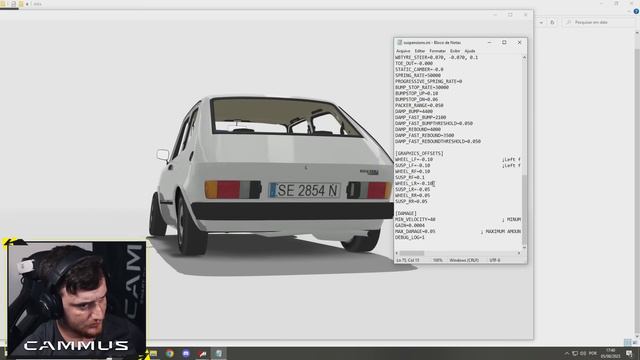Image resolution: width=640 pixels, height=360 pixels.
Task: Place cursor on the GAIN=0.0004 line
Action: coord(410,225)
